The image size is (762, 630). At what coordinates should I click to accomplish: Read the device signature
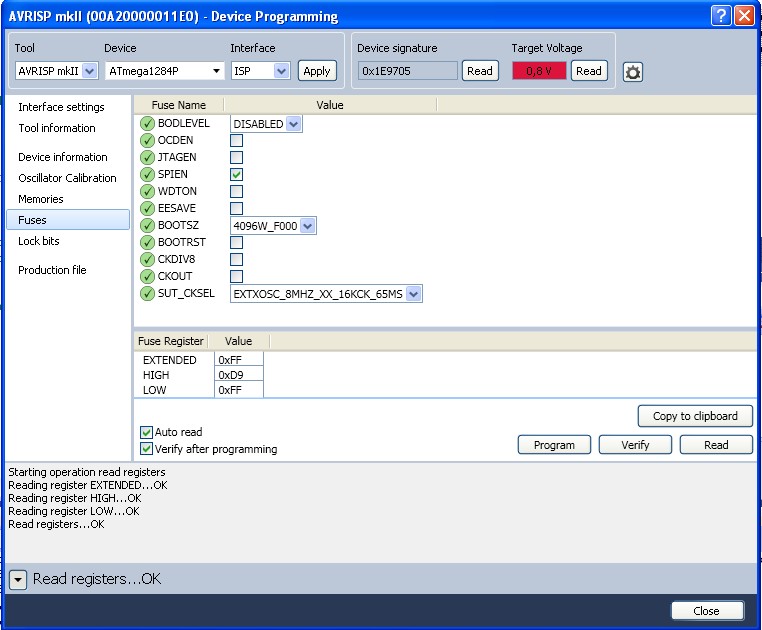[480, 71]
